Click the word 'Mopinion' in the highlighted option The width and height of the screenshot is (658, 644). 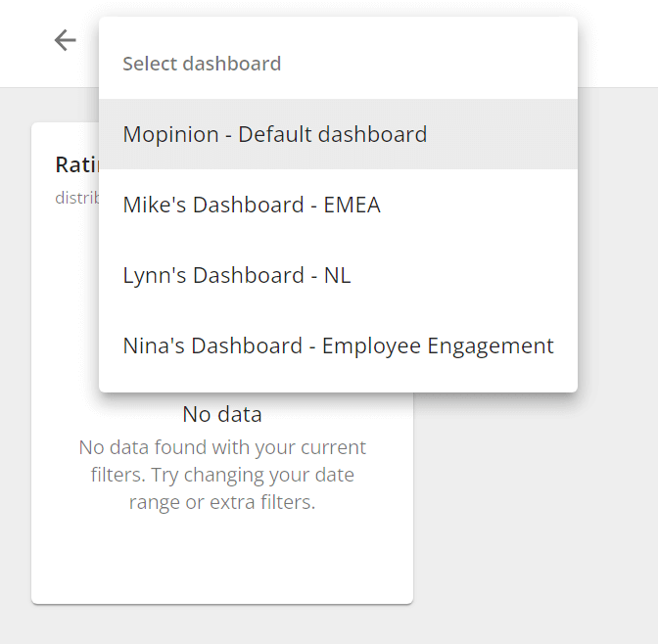tap(169, 134)
